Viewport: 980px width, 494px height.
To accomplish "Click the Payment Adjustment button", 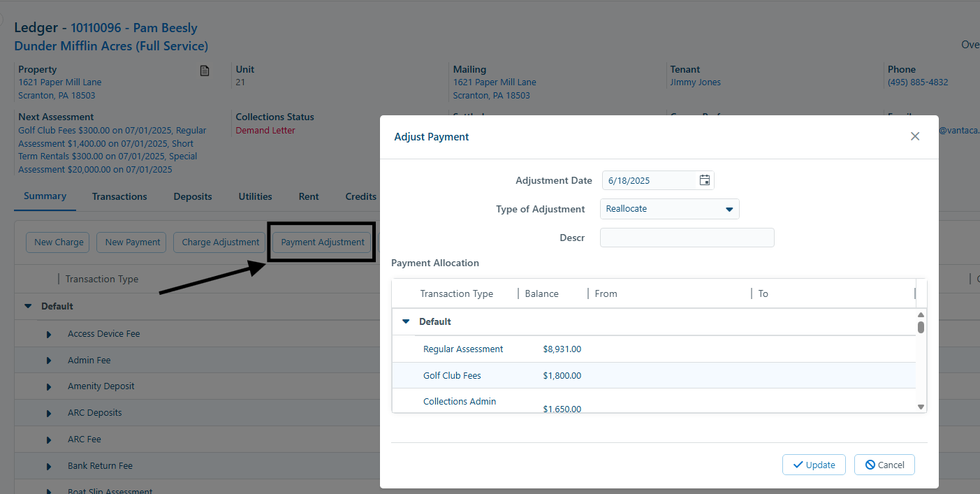I will pos(321,242).
